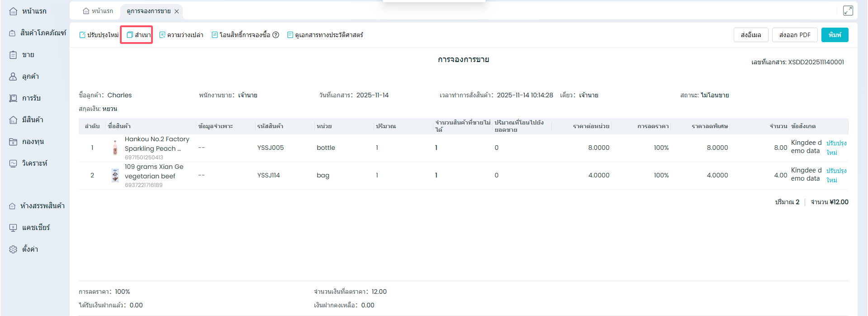Open ดูเอกสารทางประวัติศาสตร์ history documents

(x=325, y=35)
